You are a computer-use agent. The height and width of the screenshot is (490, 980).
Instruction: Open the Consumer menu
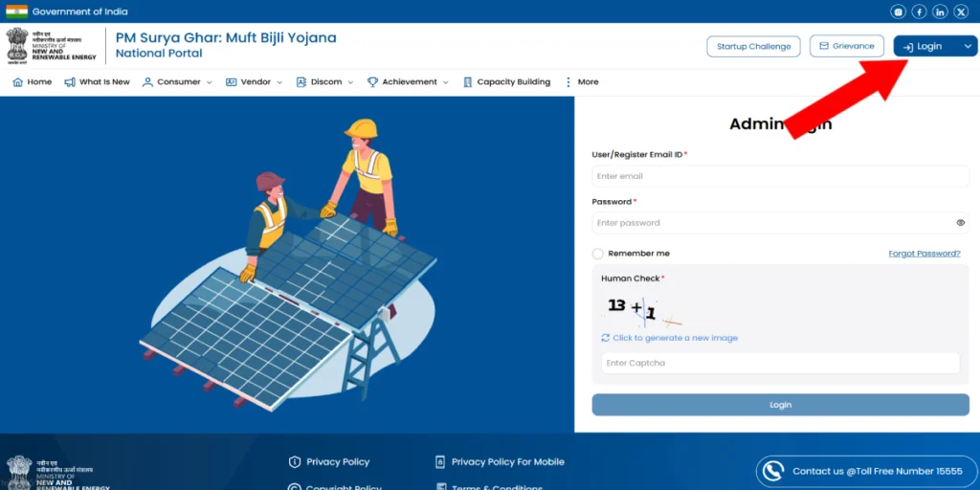(178, 82)
